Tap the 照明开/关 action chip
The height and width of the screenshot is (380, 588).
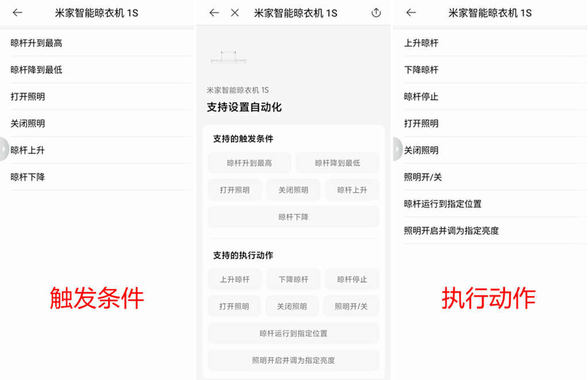pyautogui.click(x=351, y=306)
